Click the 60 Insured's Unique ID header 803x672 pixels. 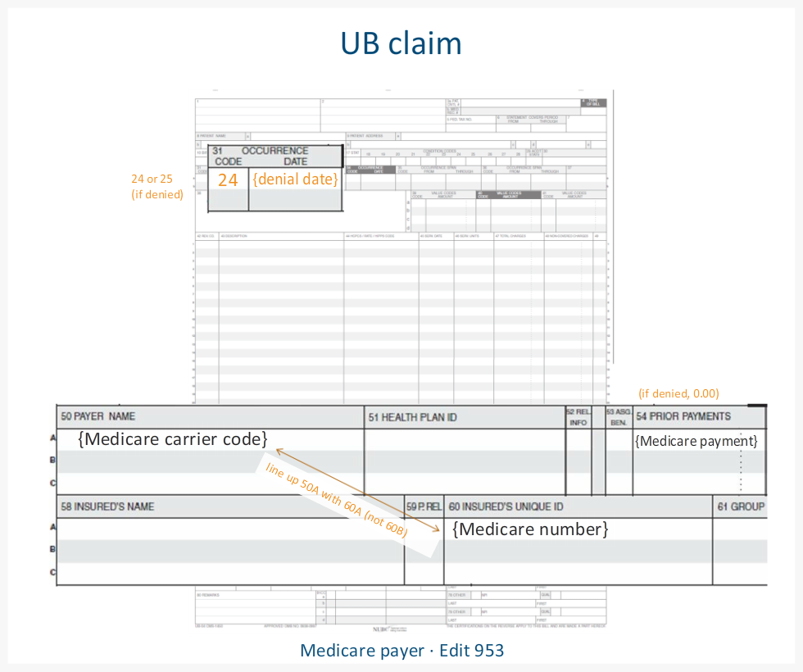tap(506, 506)
